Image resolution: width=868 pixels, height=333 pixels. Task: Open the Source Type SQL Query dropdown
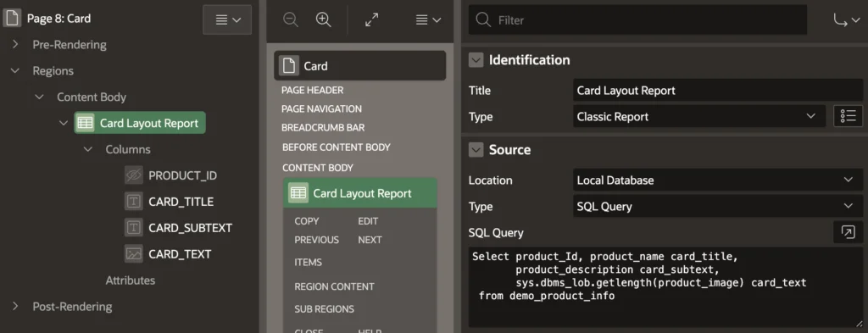pos(717,207)
